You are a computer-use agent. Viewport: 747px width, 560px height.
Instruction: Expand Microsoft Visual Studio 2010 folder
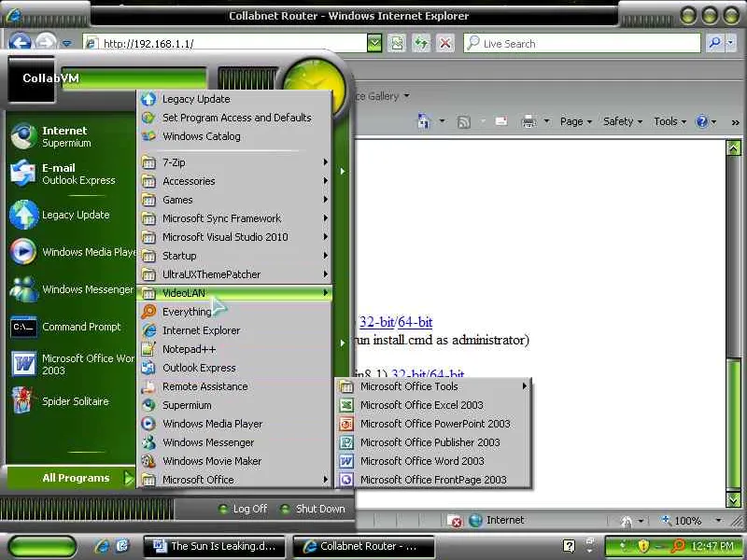(234, 237)
